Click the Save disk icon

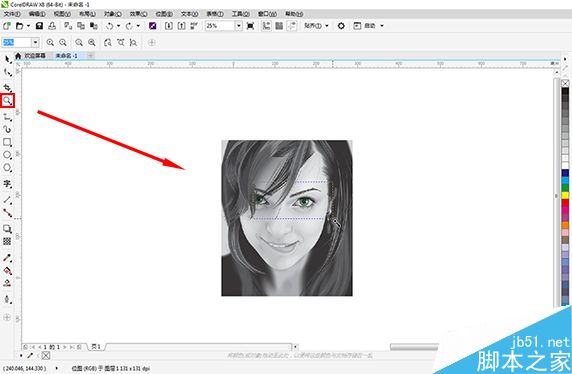point(39,26)
